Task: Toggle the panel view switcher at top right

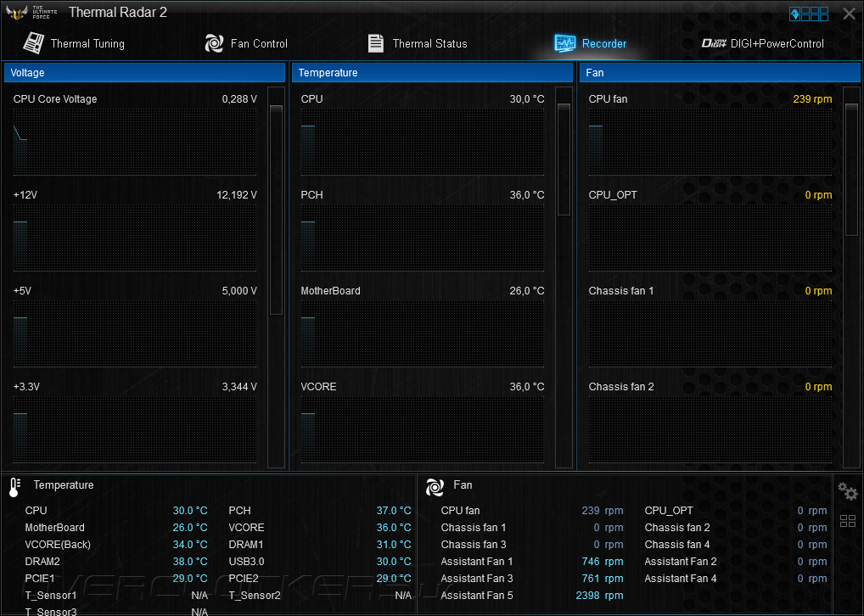Action: (x=808, y=14)
